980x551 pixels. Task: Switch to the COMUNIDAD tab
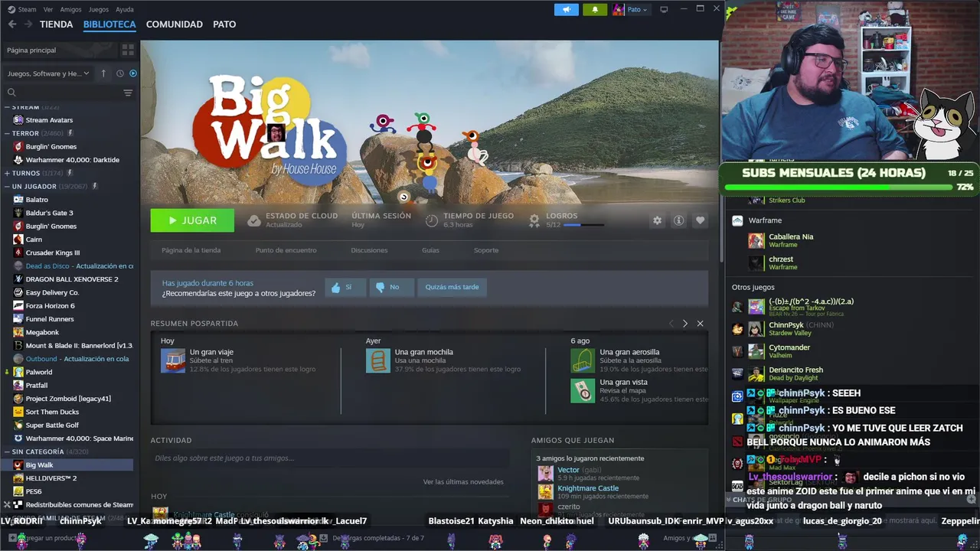tap(175, 24)
